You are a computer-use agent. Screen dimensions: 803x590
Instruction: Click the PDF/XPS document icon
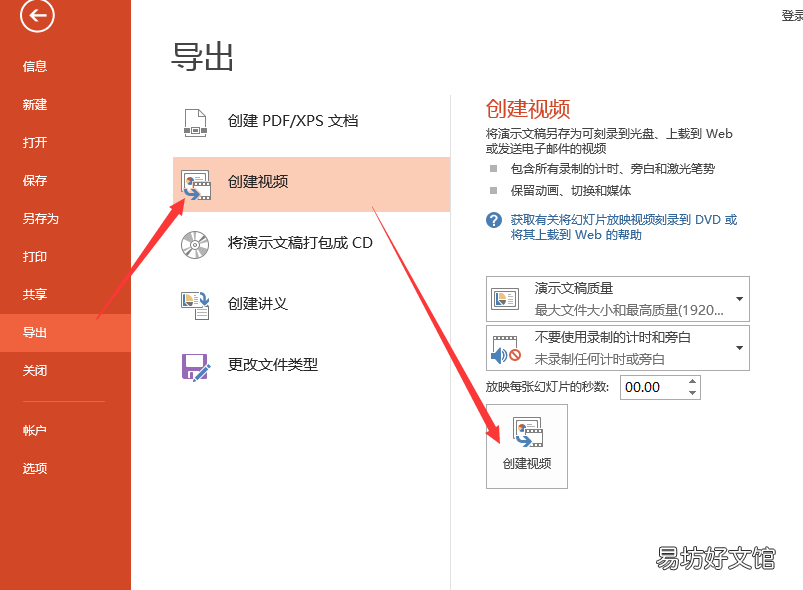(195, 123)
